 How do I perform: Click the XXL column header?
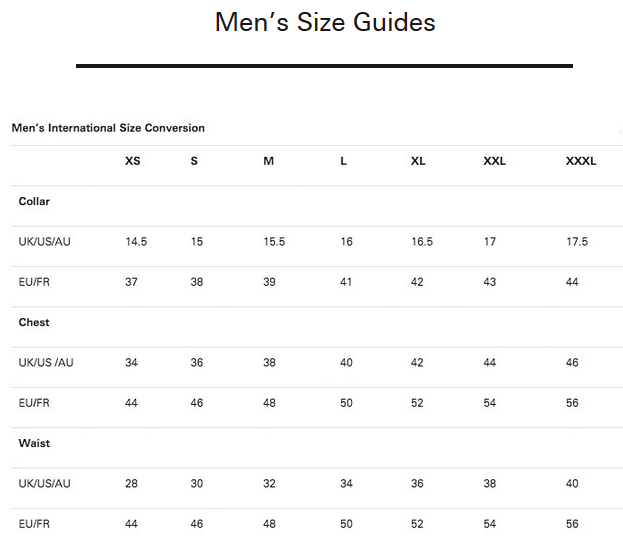pos(495,161)
